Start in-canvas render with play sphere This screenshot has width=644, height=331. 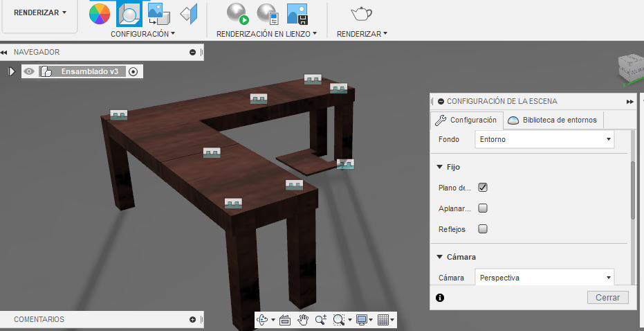(x=238, y=14)
